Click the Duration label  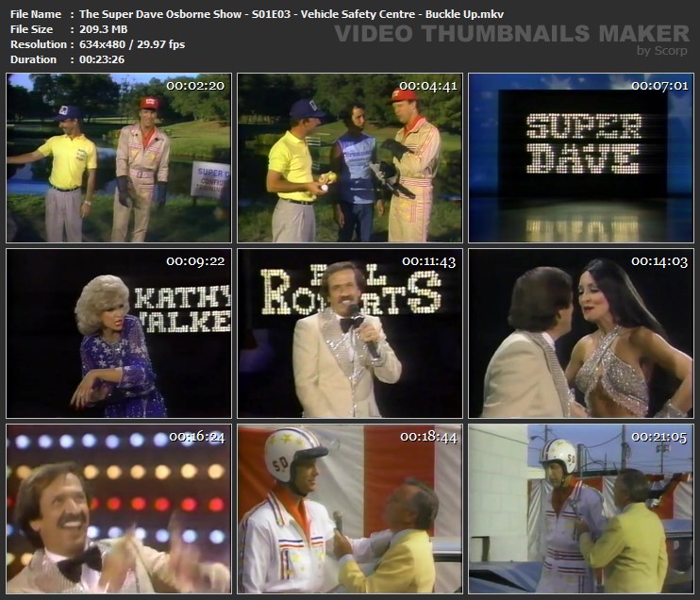[x=33, y=59]
